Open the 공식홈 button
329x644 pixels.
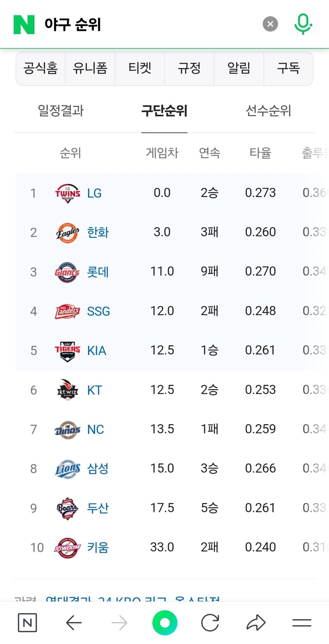[x=41, y=68]
